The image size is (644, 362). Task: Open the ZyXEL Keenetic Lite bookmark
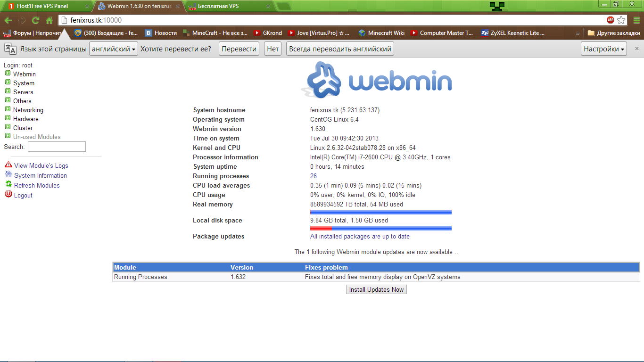click(513, 33)
